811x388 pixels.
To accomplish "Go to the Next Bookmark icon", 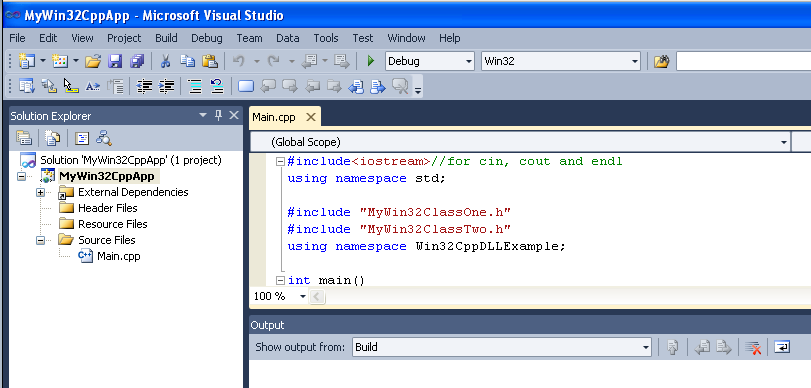I will point(290,86).
